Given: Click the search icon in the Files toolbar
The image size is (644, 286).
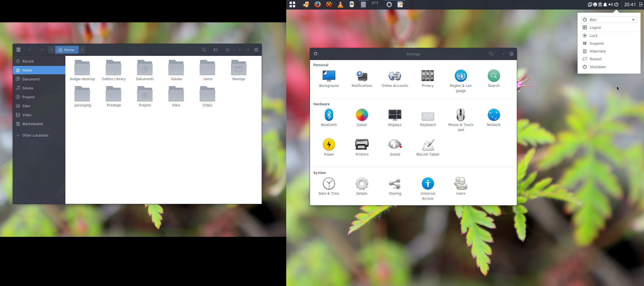Looking at the screenshot, I should pos(204,50).
